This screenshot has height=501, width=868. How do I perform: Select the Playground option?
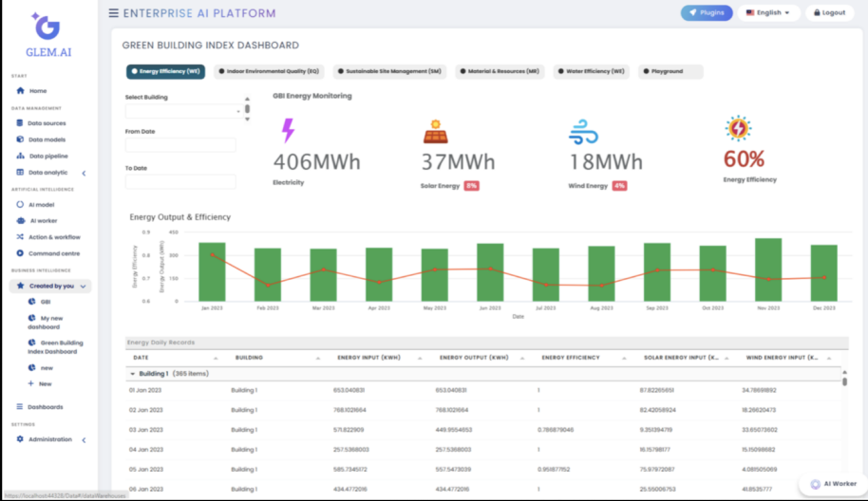click(x=671, y=71)
